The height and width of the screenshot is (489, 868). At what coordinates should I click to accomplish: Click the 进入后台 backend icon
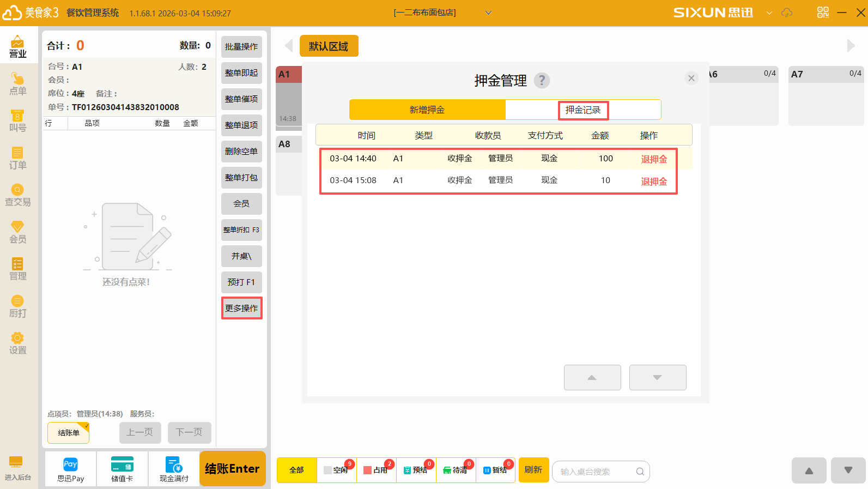17,468
